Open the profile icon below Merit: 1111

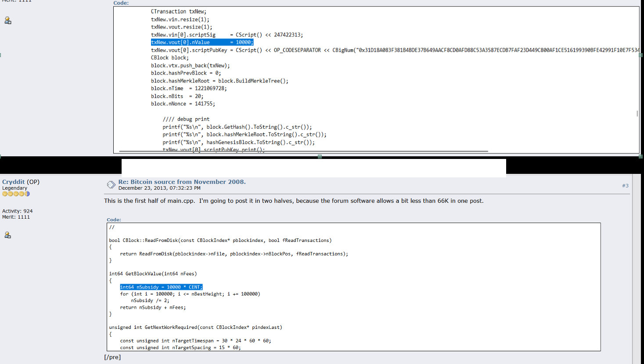[x=7, y=235]
